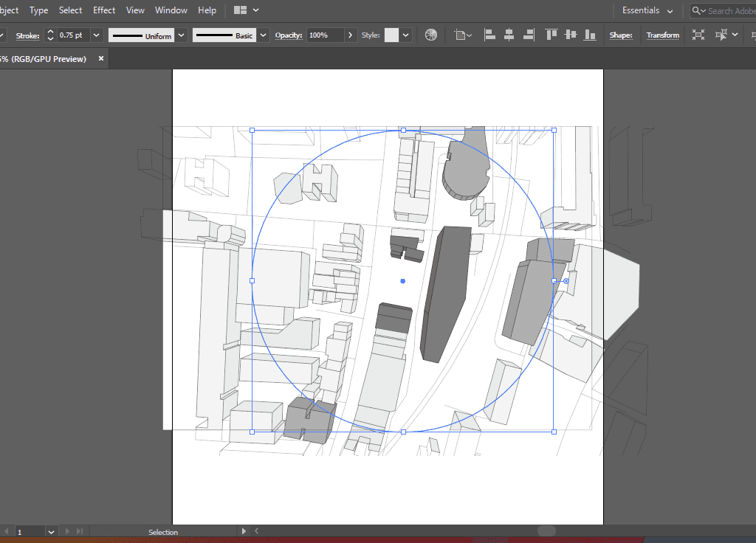Expand the Basic brush definition dropdown
The width and height of the screenshot is (756, 543).
(263, 35)
